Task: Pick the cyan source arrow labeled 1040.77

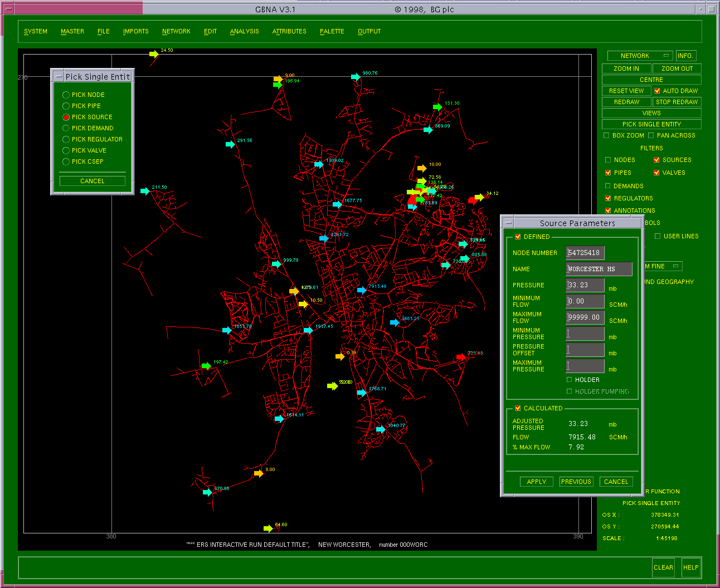Action: pyautogui.click(x=381, y=429)
